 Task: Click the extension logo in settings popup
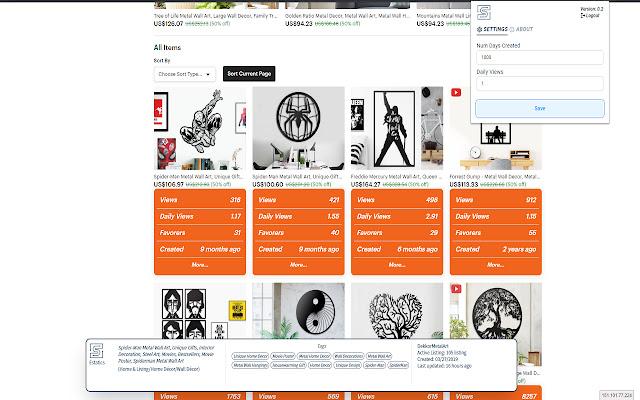coord(485,13)
